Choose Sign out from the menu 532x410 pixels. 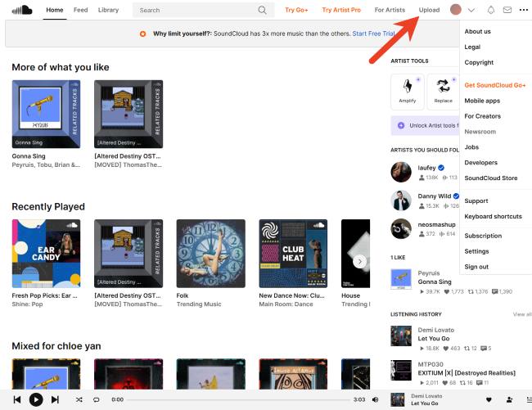476,267
